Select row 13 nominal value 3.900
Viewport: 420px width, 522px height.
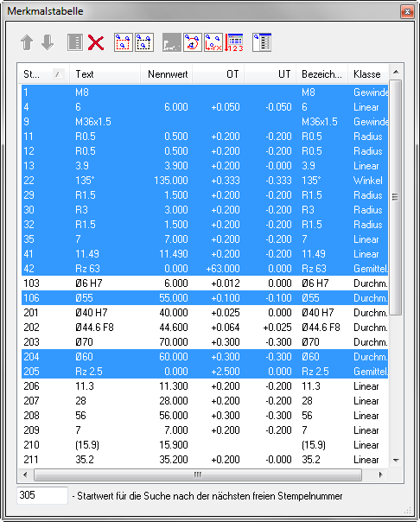pos(176,165)
